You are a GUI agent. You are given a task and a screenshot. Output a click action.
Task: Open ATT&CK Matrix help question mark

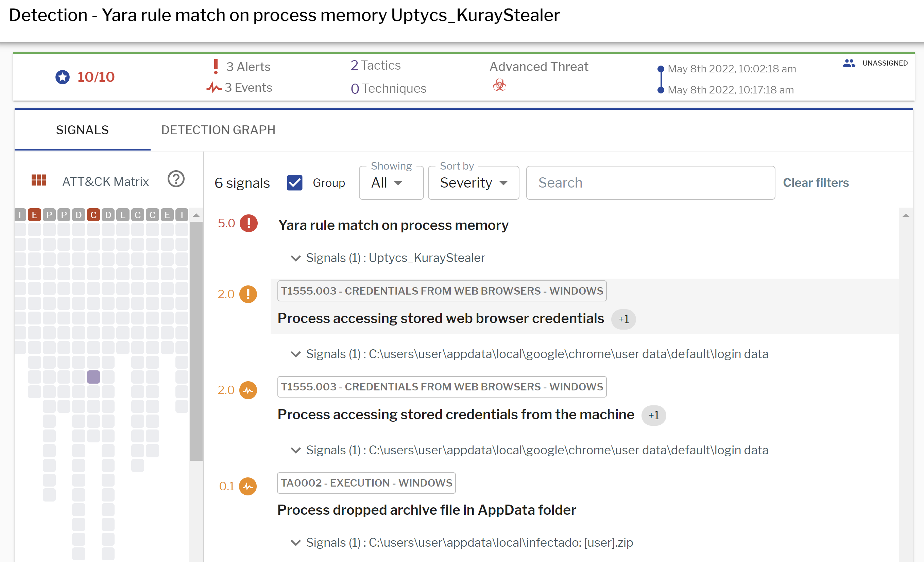[176, 179]
